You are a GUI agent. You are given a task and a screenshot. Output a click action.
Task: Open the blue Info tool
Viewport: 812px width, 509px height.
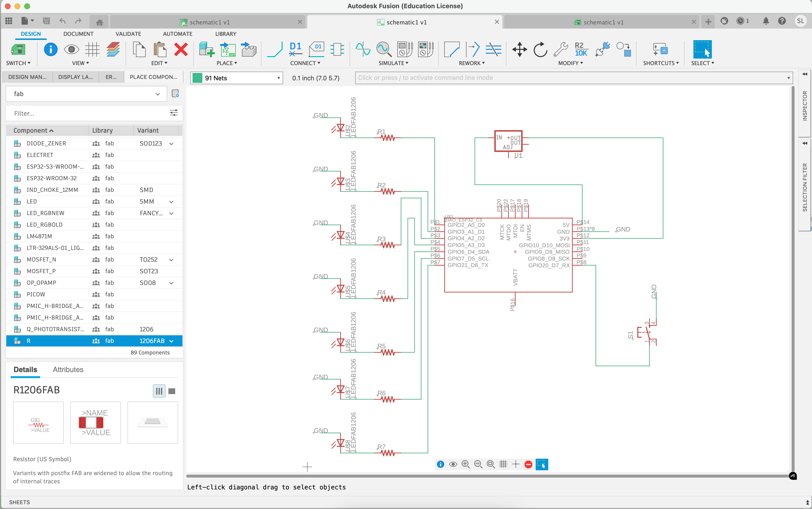tap(51, 50)
